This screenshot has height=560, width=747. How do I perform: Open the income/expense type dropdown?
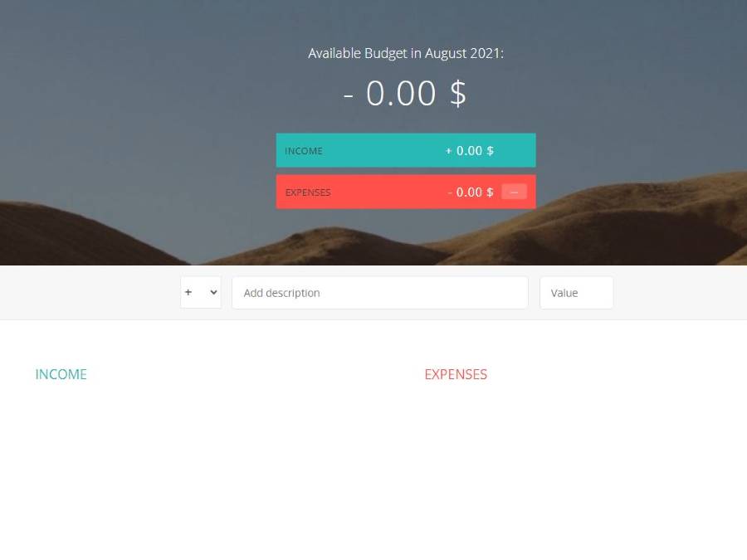(x=201, y=293)
